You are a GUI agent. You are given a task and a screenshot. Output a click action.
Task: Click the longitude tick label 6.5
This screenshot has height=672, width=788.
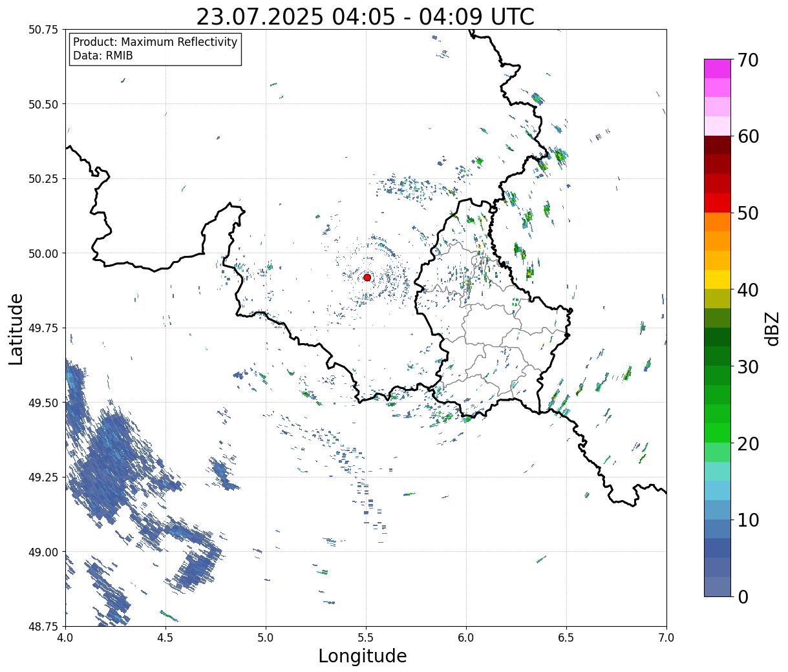(566, 638)
